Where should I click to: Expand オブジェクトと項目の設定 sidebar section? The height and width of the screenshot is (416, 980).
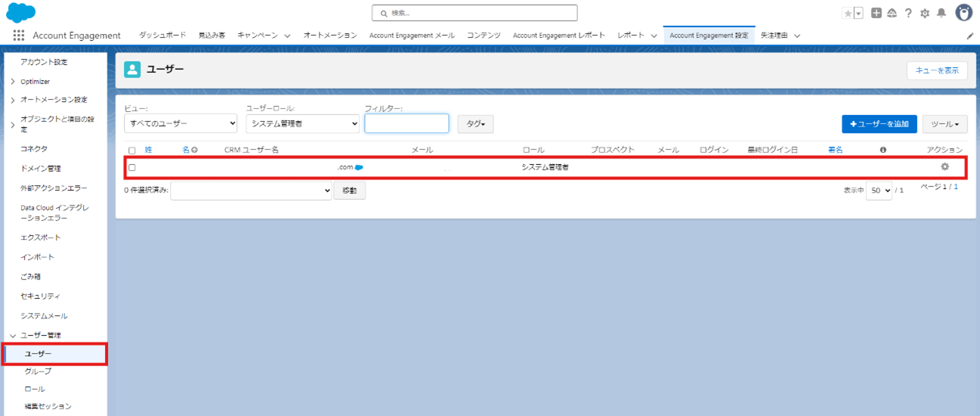(x=13, y=125)
